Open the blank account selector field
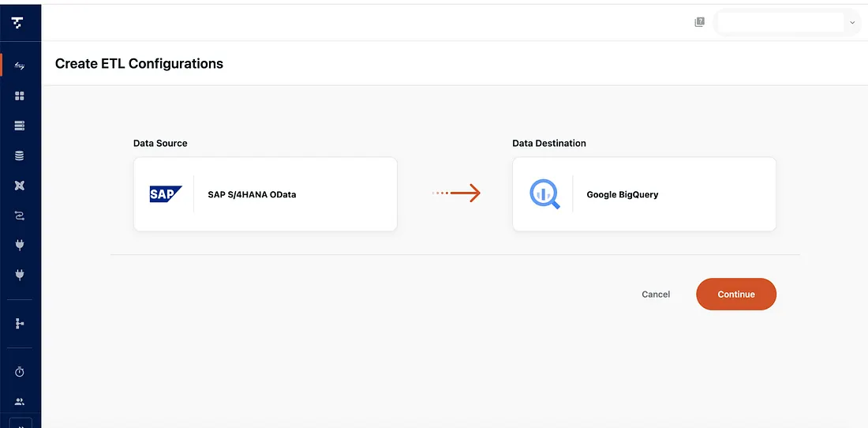Image resolution: width=868 pixels, height=428 pixels. [x=780, y=23]
